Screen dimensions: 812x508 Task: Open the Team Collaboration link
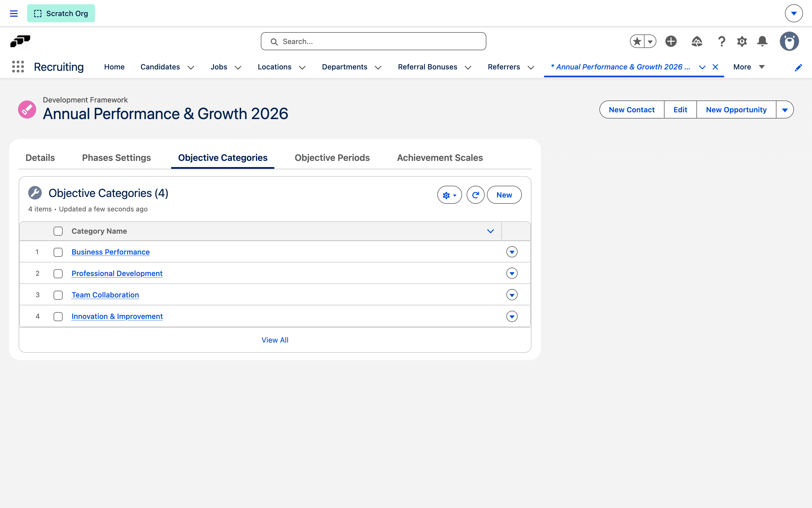[105, 295]
